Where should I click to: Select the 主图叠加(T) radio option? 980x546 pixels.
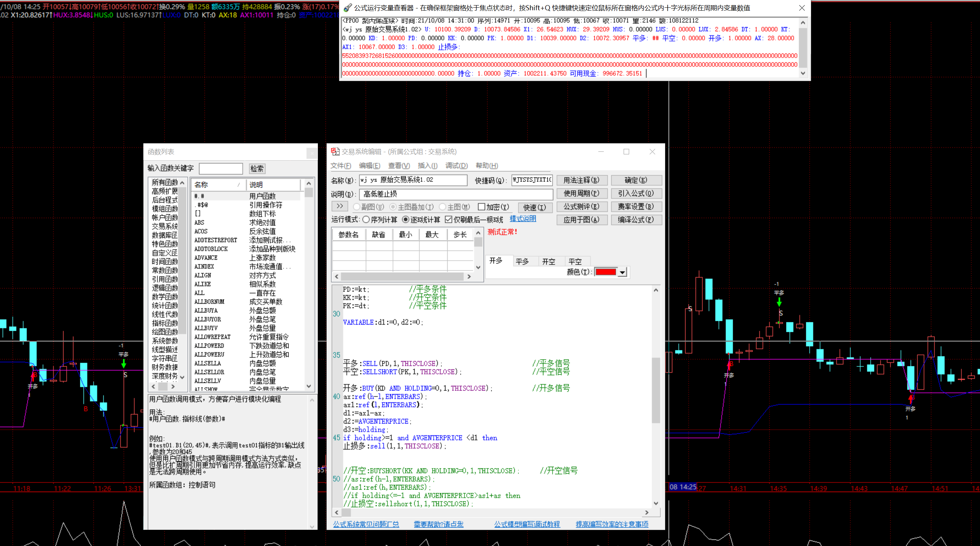click(393, 207)
